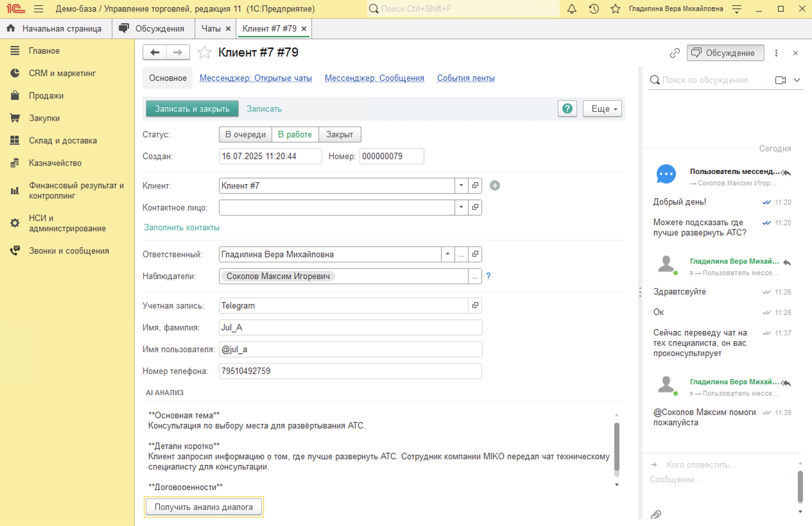This screenshot has width=812, height=526.
Task: Copy link to the document icon
Action: click(675, 53)
